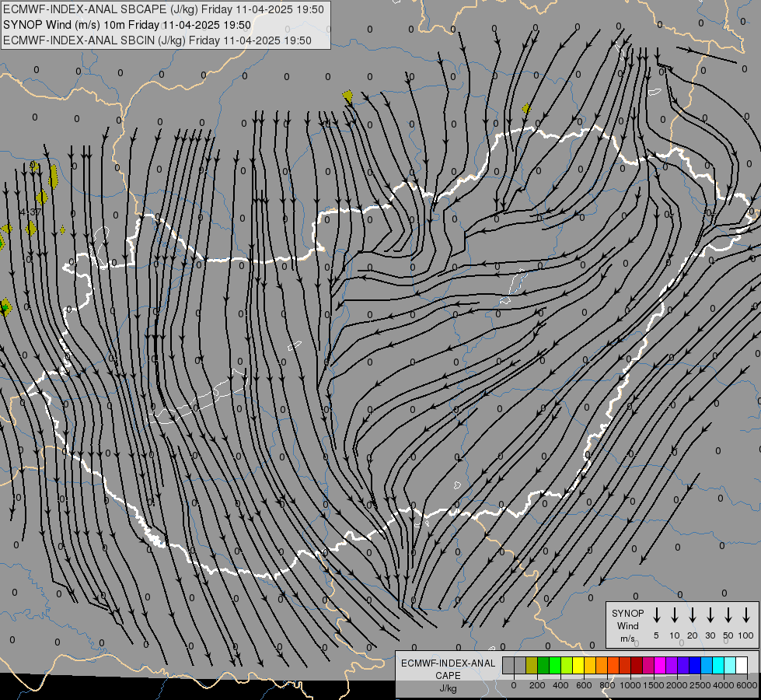
Task: Select the pure yellow CAPE legend swatch
Action: tap(578, 665)
